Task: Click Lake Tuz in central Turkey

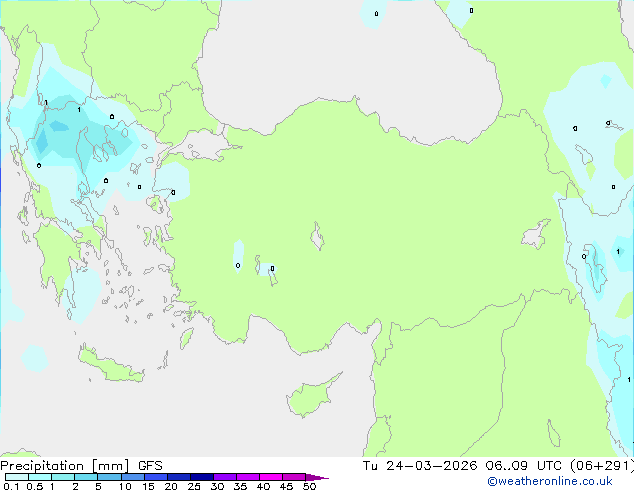Action: (x=317, y=237)
